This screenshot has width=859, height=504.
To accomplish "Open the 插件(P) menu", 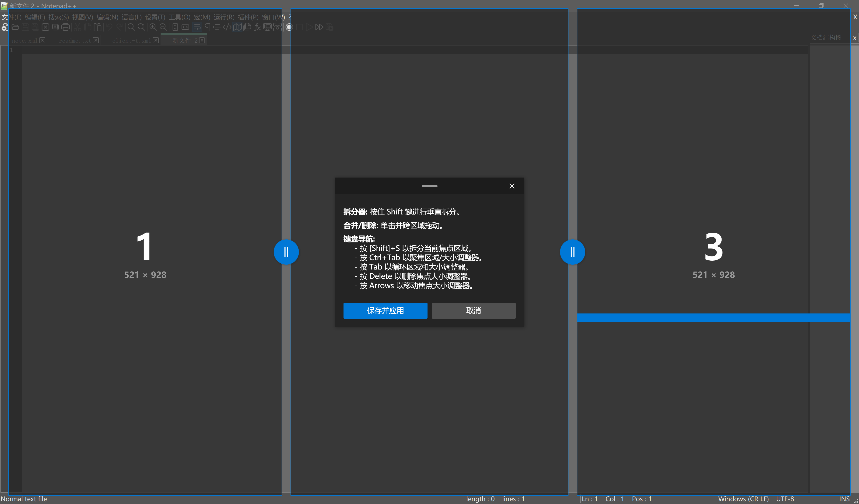I will tap(248, 17).
